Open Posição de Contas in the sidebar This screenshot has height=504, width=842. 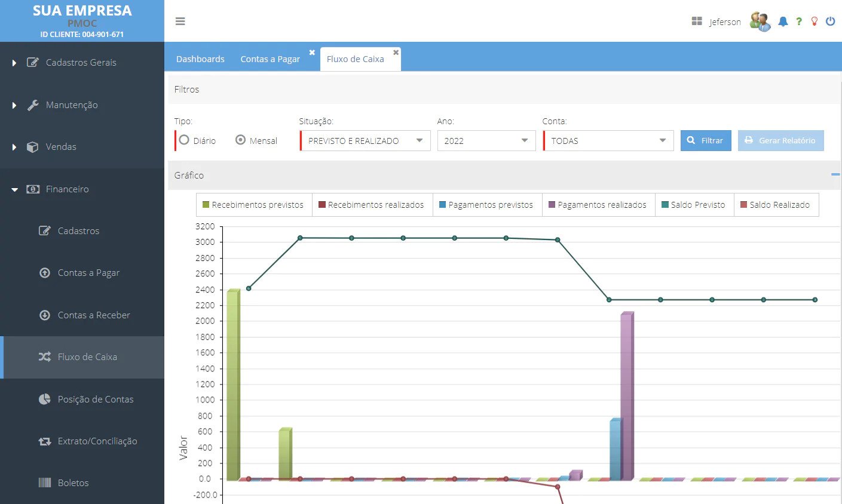pos(95,399)
